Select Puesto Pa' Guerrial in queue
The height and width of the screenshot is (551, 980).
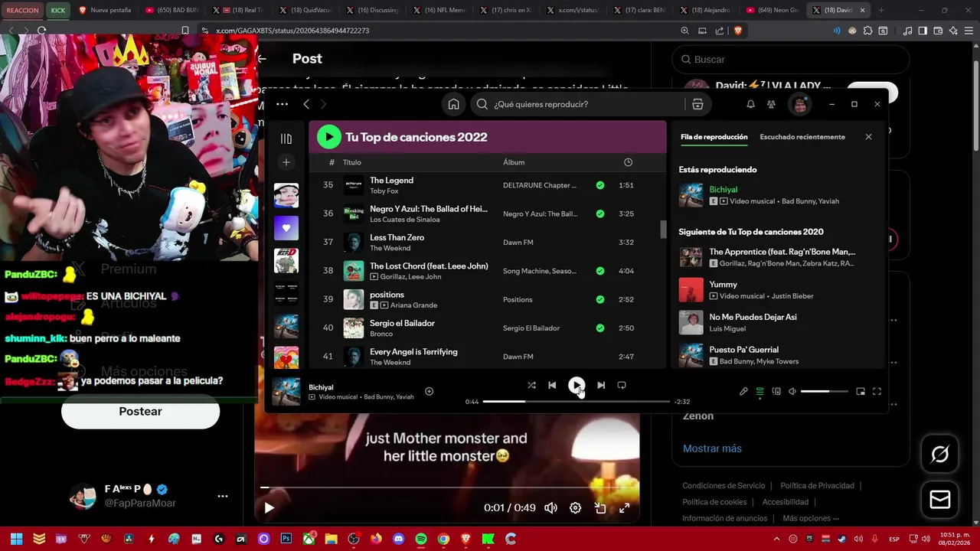coord(777,355)
